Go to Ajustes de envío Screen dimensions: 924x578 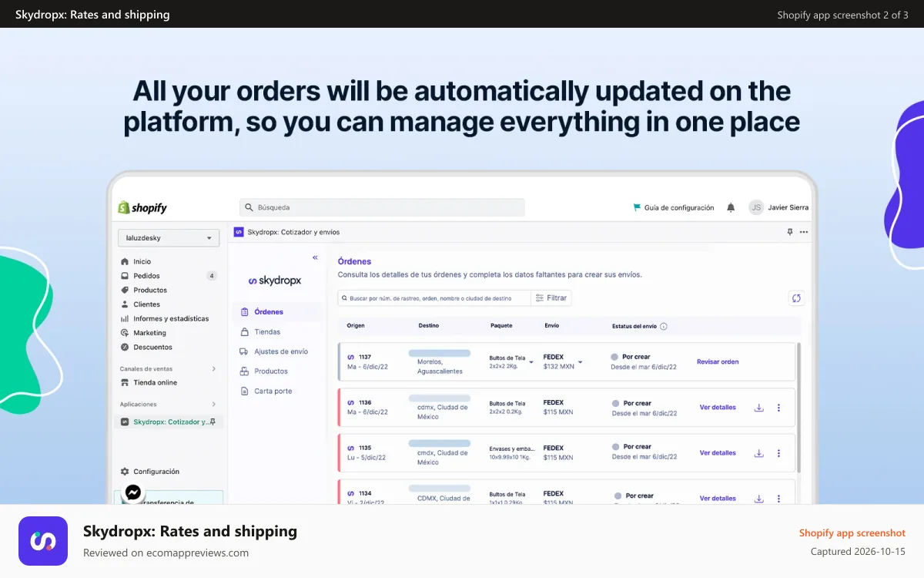[x=281, y=351]
